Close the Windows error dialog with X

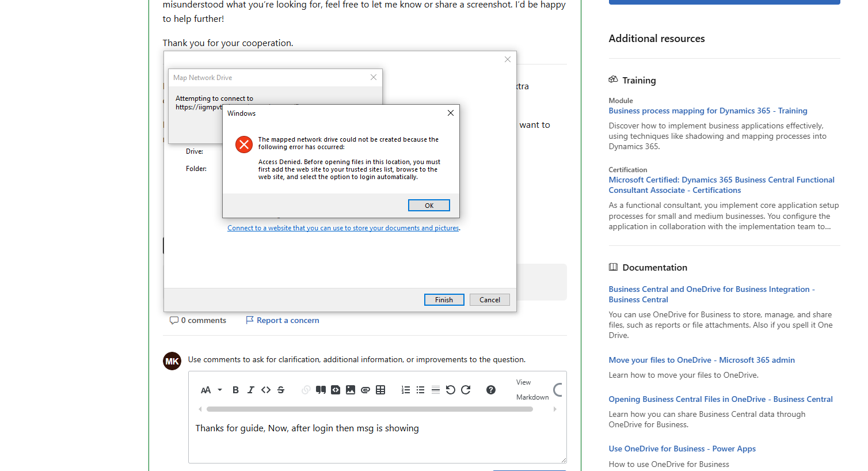click(x=451, y=113)
